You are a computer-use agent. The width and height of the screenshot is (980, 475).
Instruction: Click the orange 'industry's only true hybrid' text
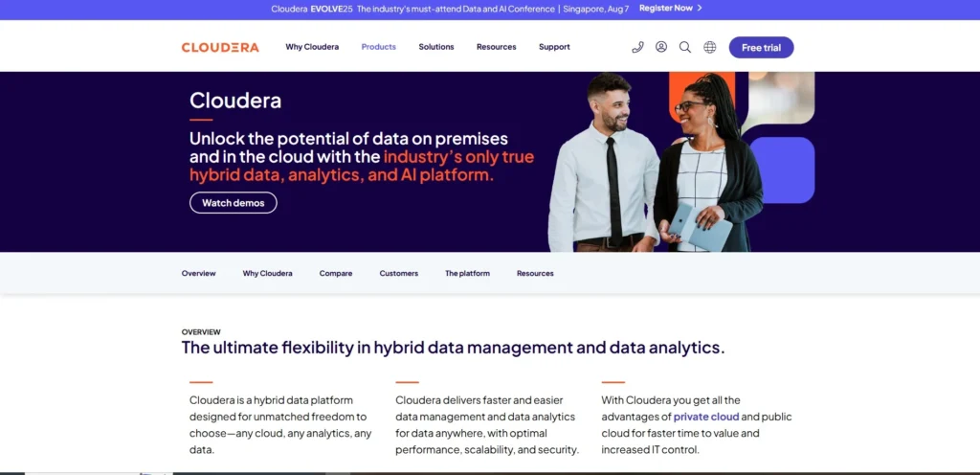click(363, 166)
